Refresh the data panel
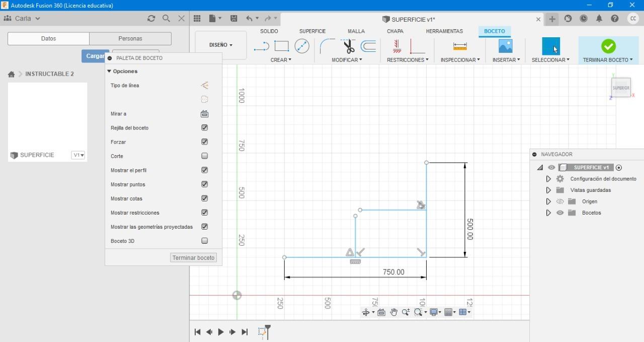The image size is (644, 342). 151,18
